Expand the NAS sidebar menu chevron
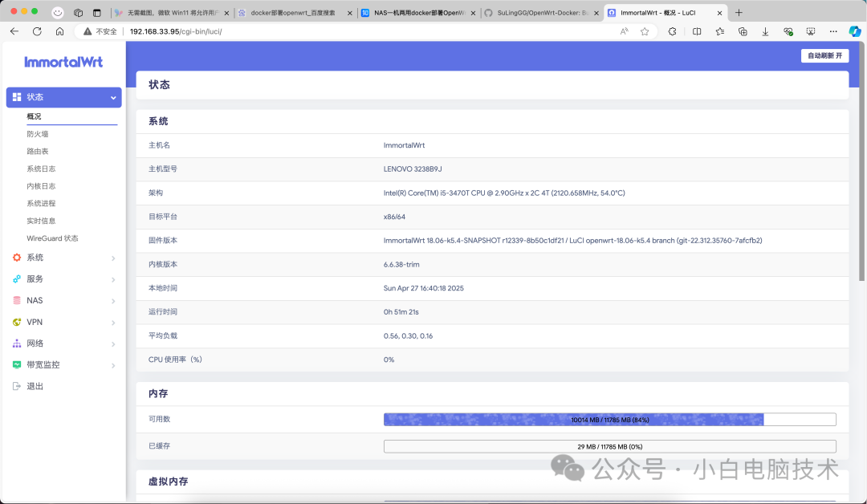Image resolution: width=867 pixels, height=504 pixels. pyautogui.click(x=113, y=301)
